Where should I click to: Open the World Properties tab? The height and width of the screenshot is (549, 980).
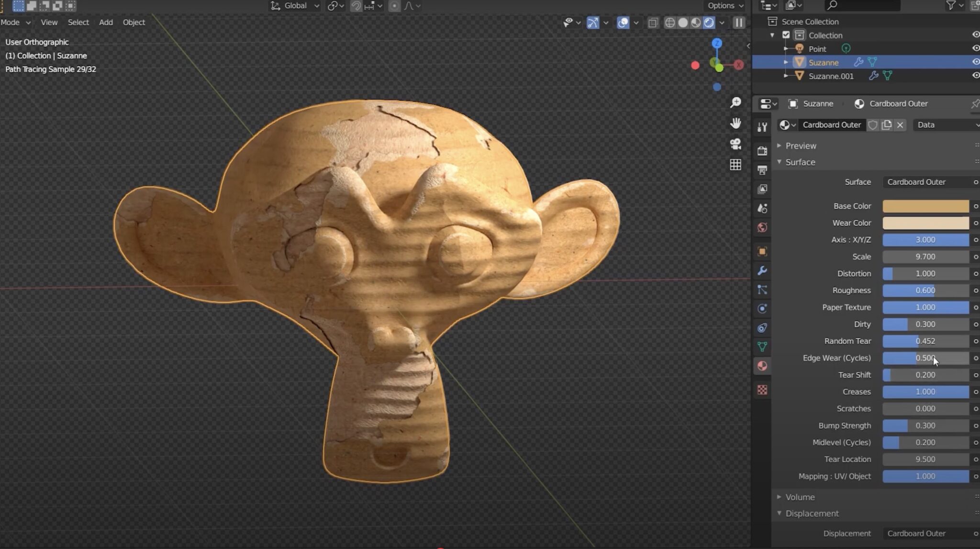click(762, 228)
